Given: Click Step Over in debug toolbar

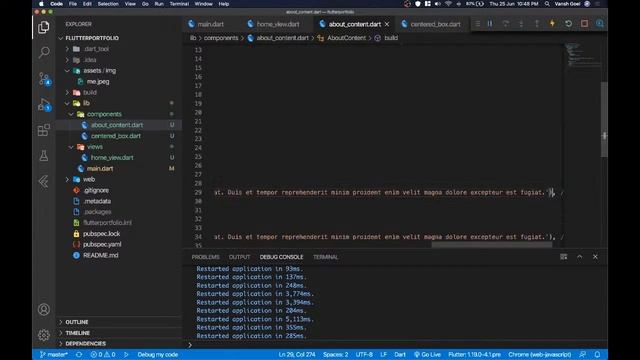Looking at the screenshot, I should [x=505, y=24].
